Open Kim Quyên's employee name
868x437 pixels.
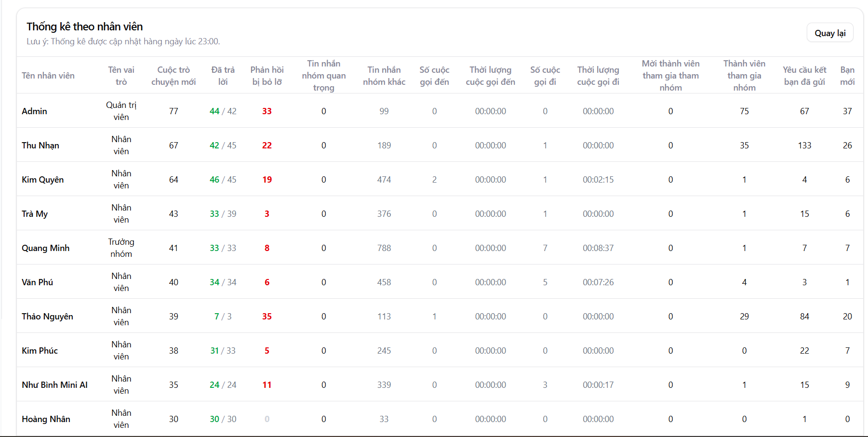pyautogui.click(x=43, y=180)
